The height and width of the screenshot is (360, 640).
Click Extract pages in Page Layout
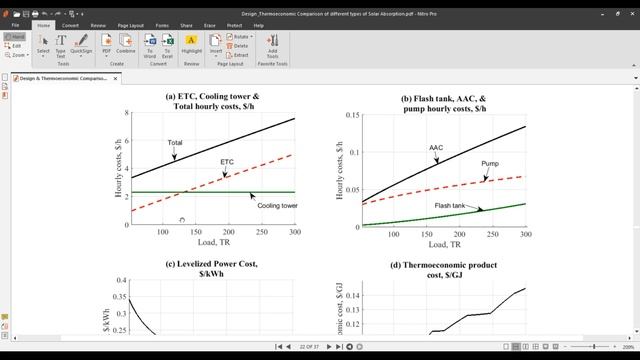tap(237, 55)
